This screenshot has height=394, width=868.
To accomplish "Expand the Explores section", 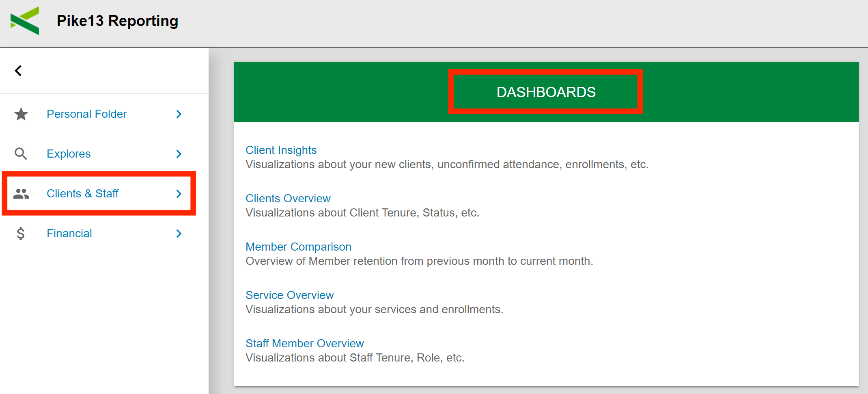I will pos(179,154).
